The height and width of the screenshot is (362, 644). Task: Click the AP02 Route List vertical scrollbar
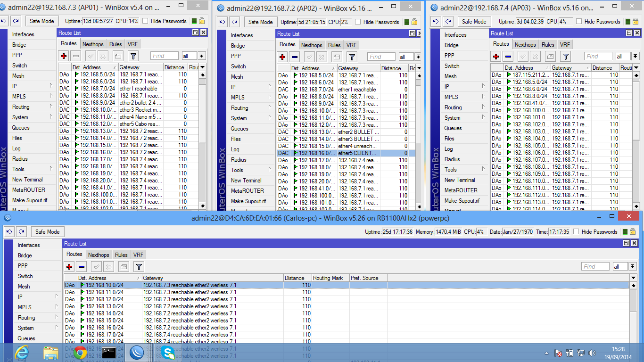tap(419, 141)
